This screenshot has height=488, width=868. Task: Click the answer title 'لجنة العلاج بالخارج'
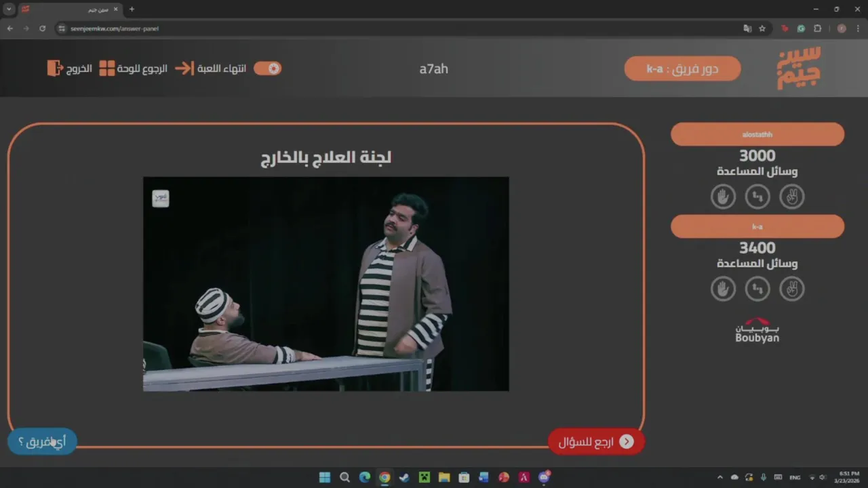pyautogui.click(x=326, y=157)
